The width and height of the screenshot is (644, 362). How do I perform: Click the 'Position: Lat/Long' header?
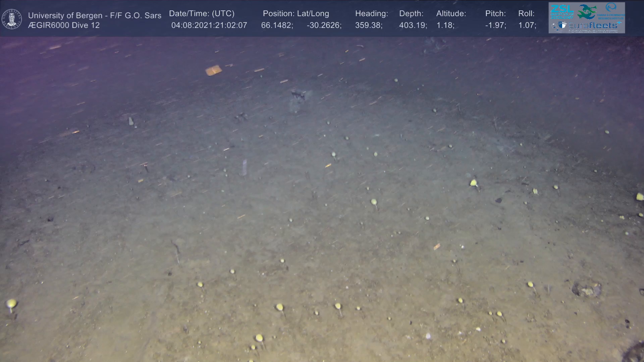pos(296,14)
